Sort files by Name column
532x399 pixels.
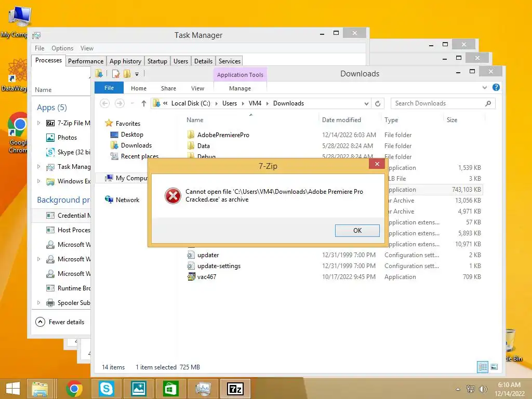point(195,120)
